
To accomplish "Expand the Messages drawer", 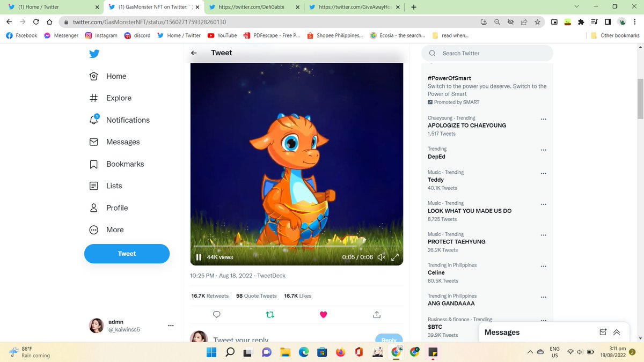I will point(617,332).
